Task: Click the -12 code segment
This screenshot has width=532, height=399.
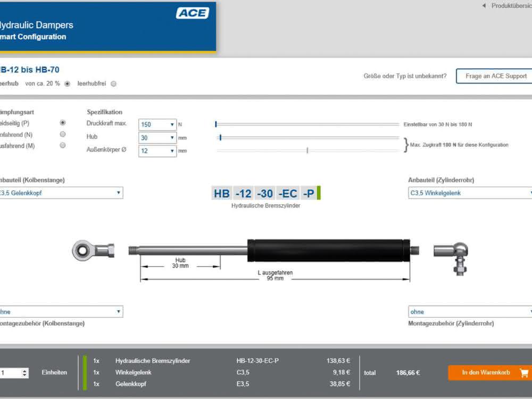Action: (x=243, y=194)
